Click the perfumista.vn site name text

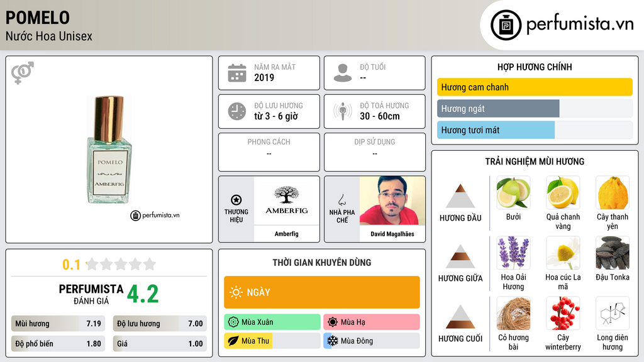coord(580,25)
